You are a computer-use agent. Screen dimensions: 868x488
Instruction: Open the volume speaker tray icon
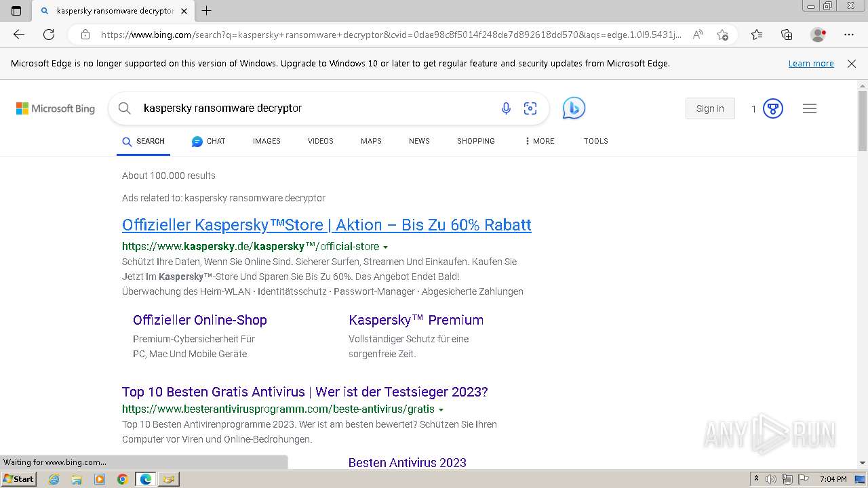click(771, 479)
